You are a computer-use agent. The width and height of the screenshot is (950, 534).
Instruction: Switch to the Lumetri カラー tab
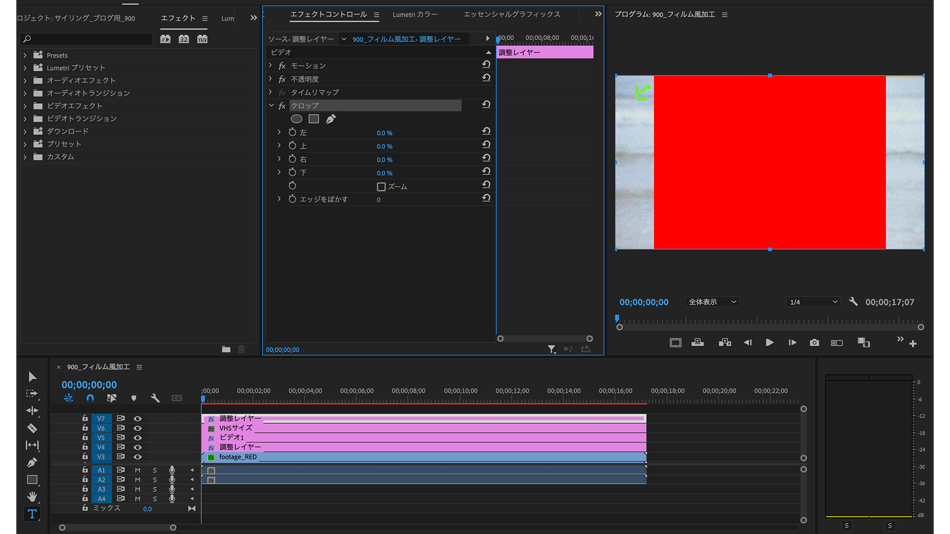(x=415, y=15)
